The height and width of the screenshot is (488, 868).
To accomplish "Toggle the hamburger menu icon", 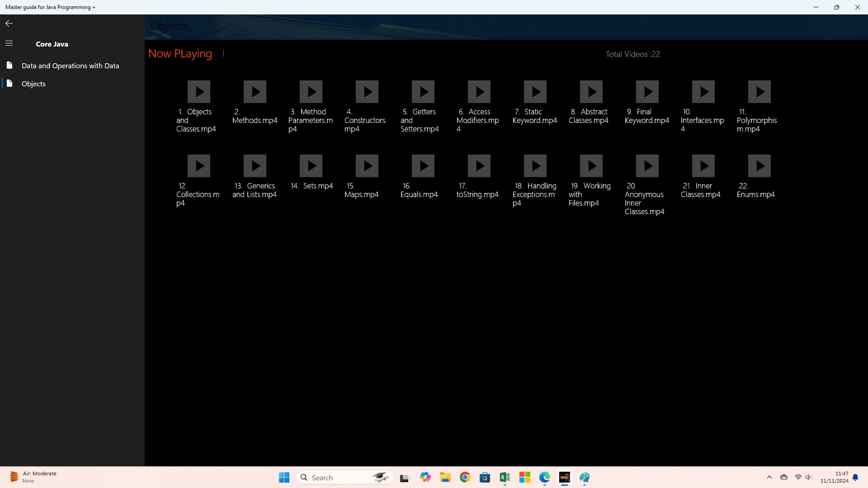I will click(x=9, y=43).
